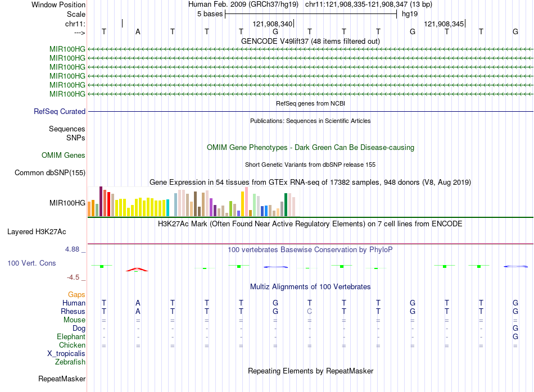Viewport: 534px width, 392px height.
Task: Click the 'RefSeq Curated' track label
Action: [x=60, y=111]
